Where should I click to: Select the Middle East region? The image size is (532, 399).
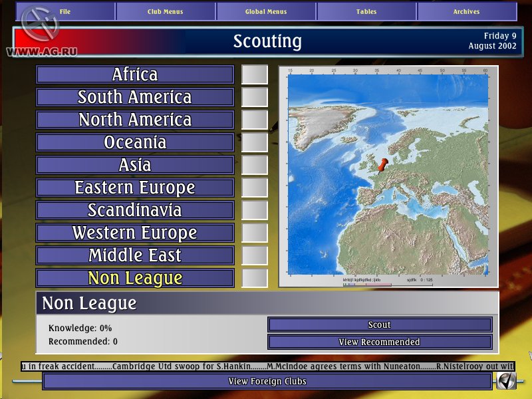134,256
